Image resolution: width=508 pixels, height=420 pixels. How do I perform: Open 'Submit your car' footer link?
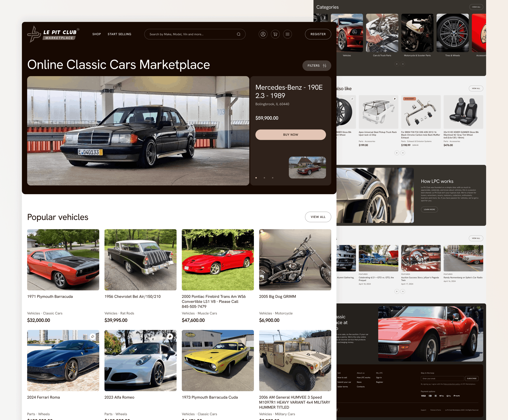[x=344, y=382]
